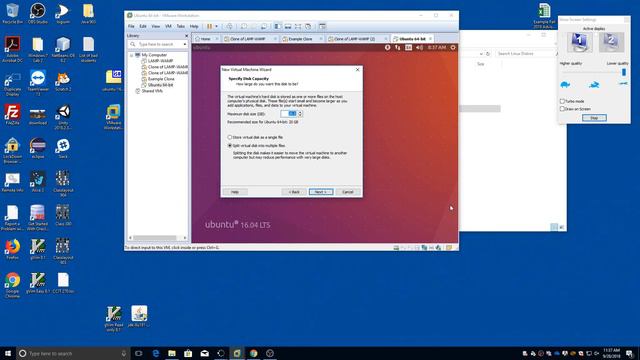
Task: Open the Adobe Acrobat DC desktop icon
Action: (12, 49)
